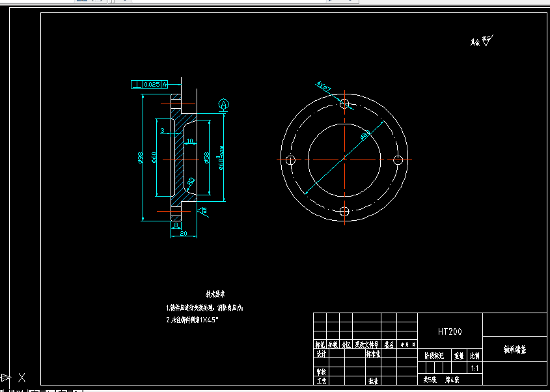This screenshot has height=392, width=550.
Task: Click the 第4张 sheet number text
Action: (452, 380)
